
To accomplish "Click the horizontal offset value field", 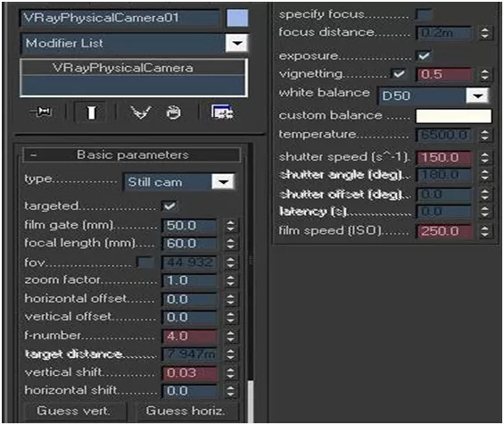I will (x=190, y=299).
